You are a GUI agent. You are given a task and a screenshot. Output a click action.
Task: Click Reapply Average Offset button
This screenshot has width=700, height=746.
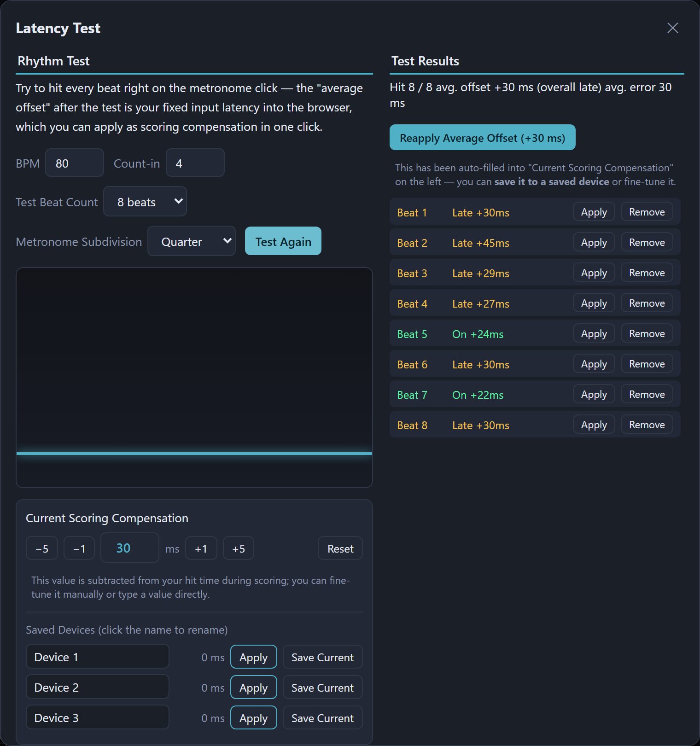pos(482,137)
